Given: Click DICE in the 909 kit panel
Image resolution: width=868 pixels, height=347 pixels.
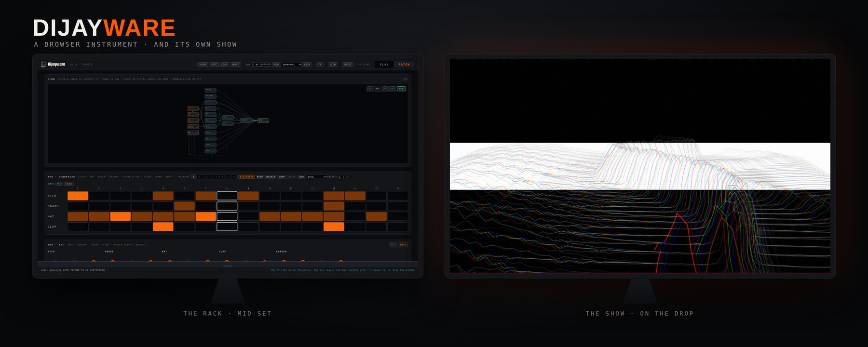Looking at the screenshot, I should [403, 245].
